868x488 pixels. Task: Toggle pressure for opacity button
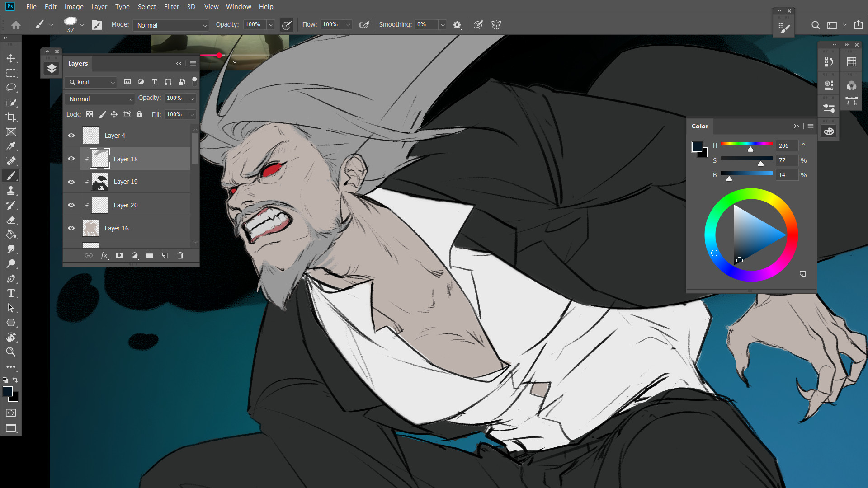point(287,25)
